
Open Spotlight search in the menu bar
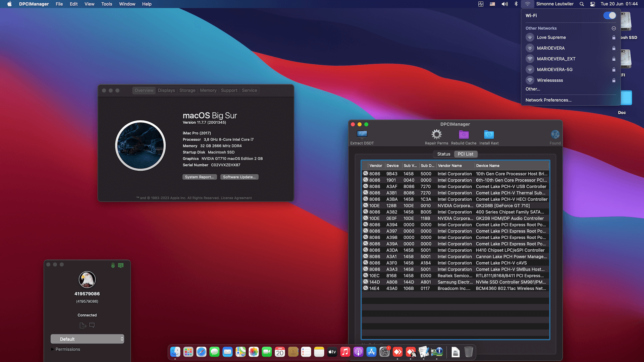tap(582, 4)
